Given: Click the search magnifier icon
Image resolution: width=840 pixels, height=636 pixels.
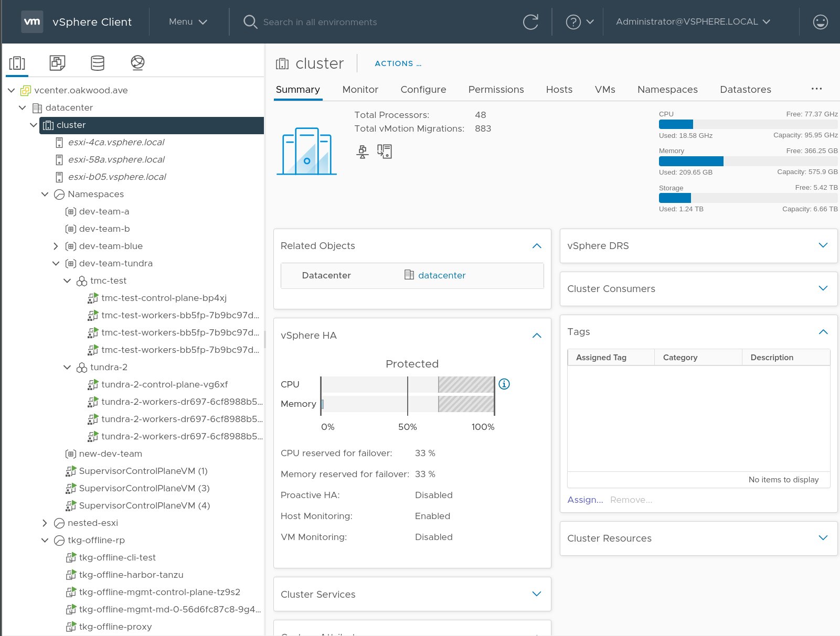Looking at the screenshot, I should click(250, 21).
